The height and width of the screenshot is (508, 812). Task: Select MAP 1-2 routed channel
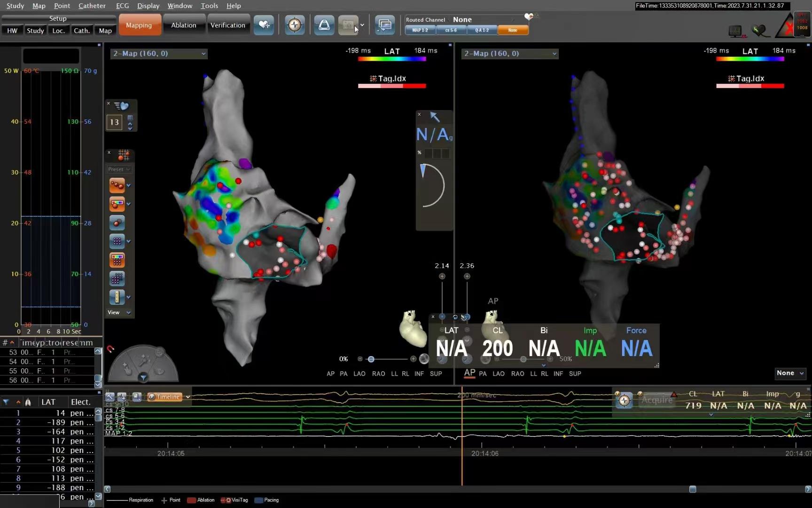420,30
